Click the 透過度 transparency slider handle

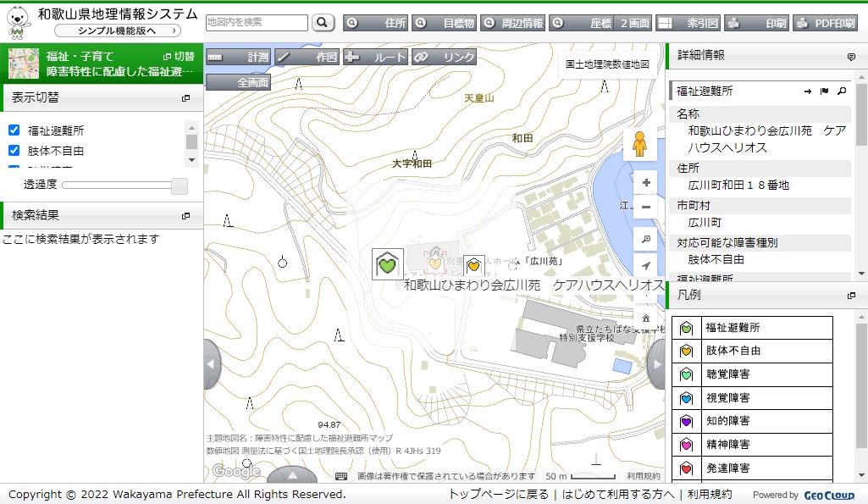pos(179,185)
